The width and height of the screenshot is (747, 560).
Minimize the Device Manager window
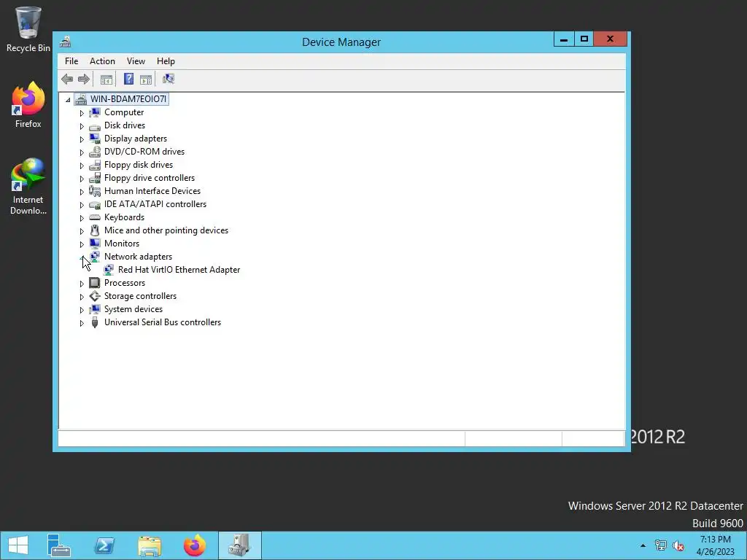coord(564,39)
